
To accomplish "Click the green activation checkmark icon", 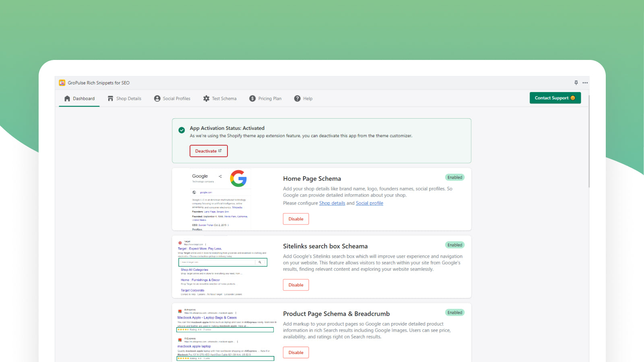I will 182,130.
